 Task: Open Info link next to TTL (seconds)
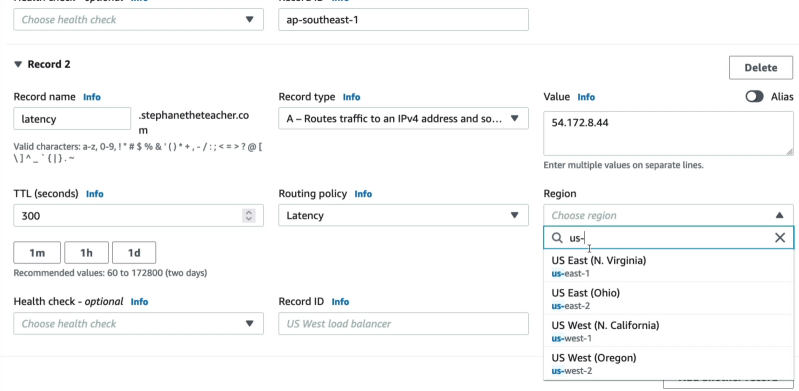click(94, 194)
